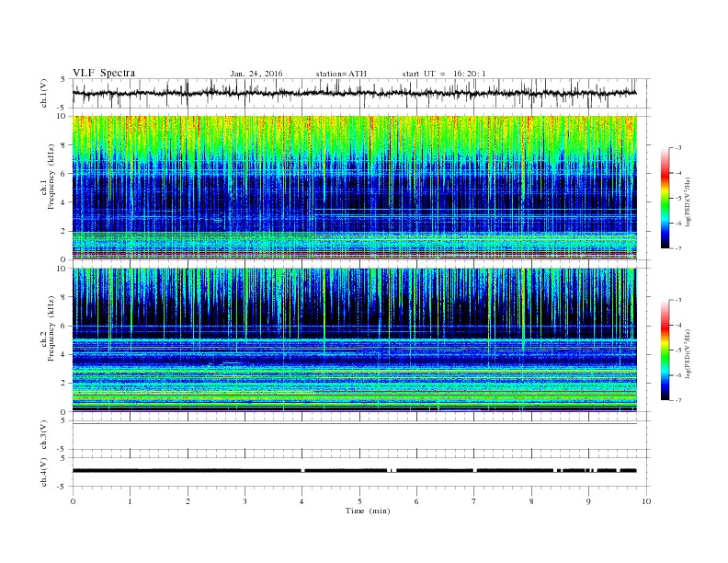Click the "start UT = 16:20:1" header text

pyautogui.click(x=444, y=74)
